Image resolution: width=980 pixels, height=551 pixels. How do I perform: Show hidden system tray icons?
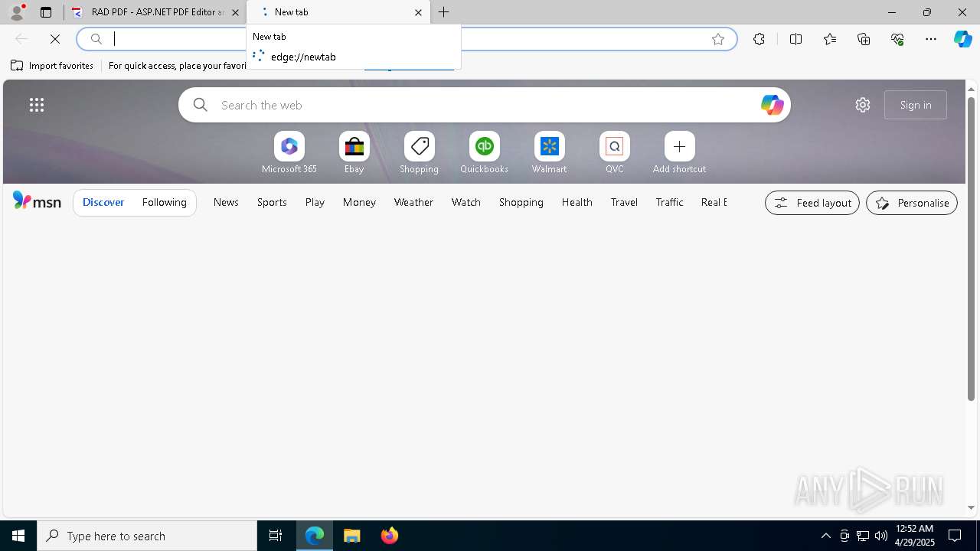826,536
